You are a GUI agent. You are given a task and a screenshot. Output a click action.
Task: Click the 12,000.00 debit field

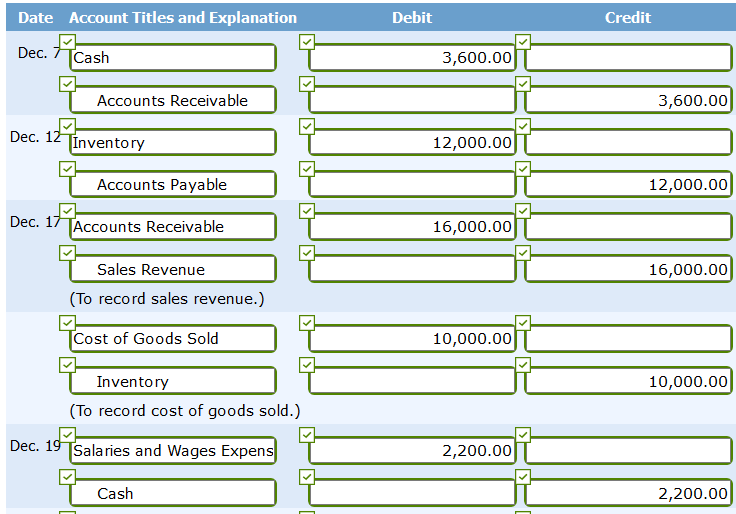pyautogui.click(x=412, y=142)
